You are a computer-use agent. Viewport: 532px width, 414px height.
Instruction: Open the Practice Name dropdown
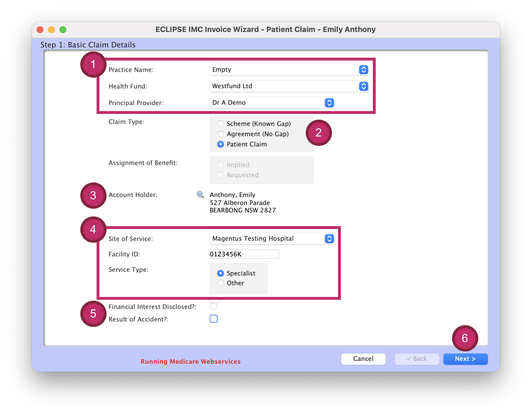point(289,70)
